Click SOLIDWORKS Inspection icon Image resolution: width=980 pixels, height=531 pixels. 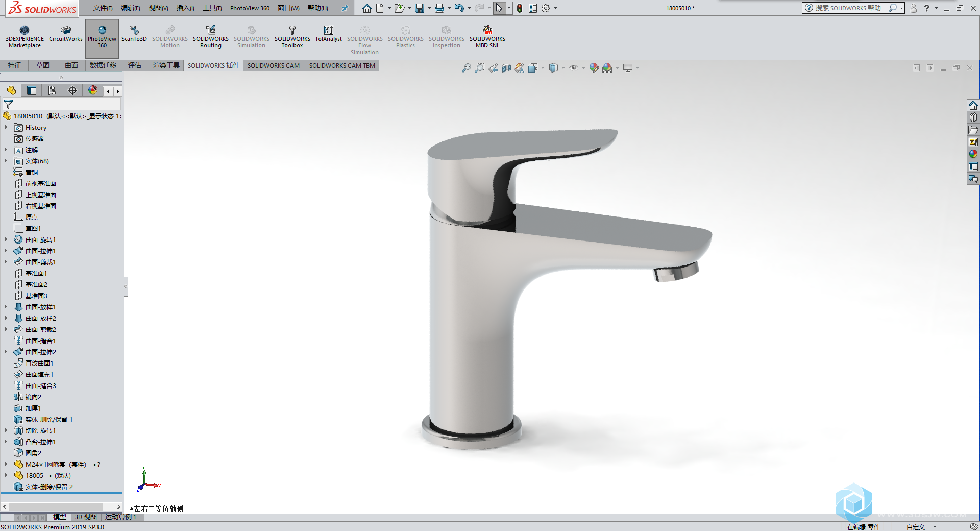click(x=446, y=37)
